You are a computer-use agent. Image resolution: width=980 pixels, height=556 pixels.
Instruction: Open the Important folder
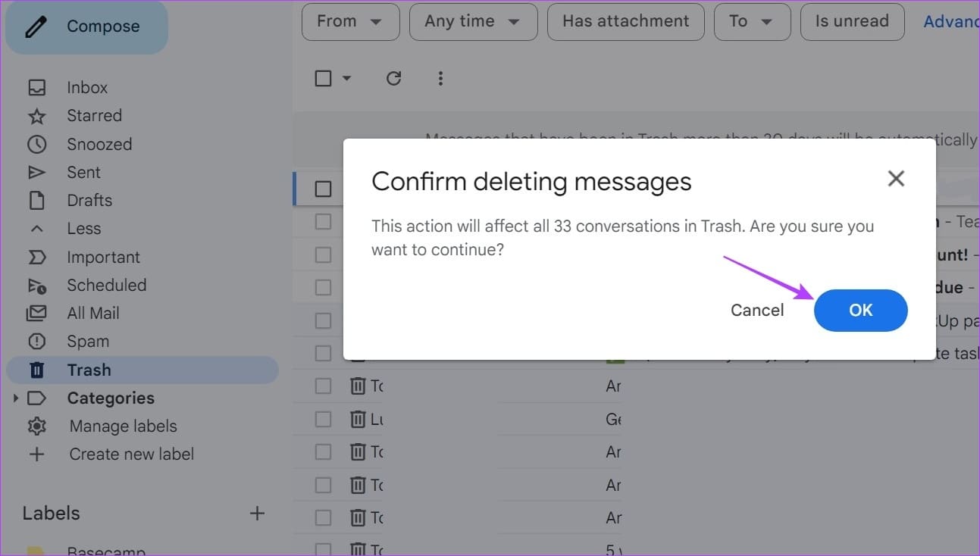[103, 257]
